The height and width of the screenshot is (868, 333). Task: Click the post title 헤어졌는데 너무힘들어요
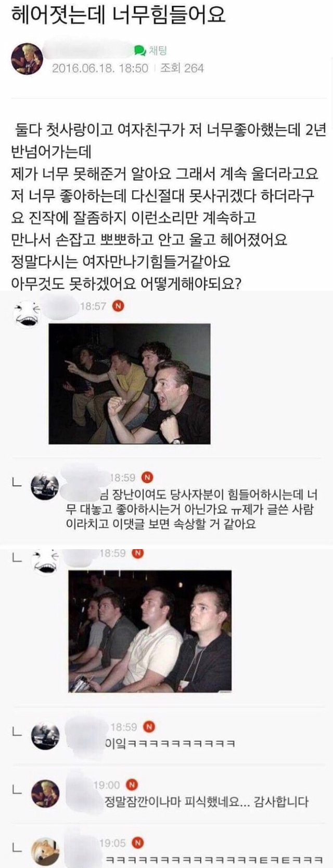tap(119, 16)
